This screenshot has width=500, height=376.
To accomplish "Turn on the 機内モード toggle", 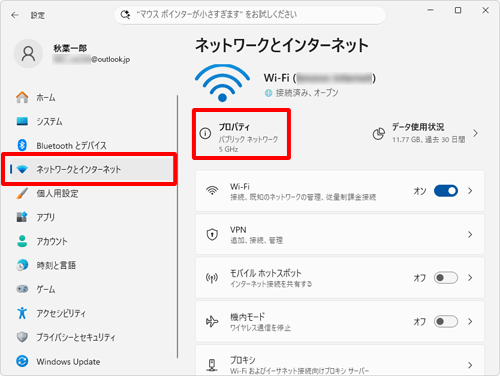I will [x=446, y=321].
